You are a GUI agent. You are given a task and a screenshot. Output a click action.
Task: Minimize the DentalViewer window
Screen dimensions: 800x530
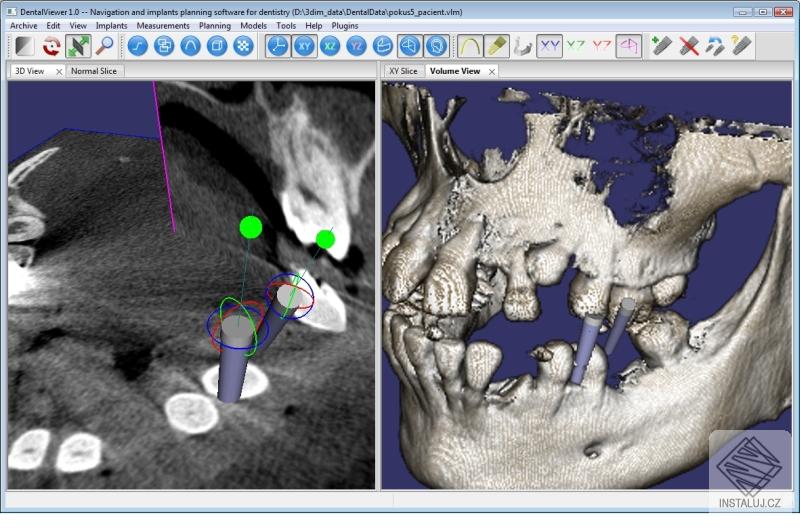[744, 11]
